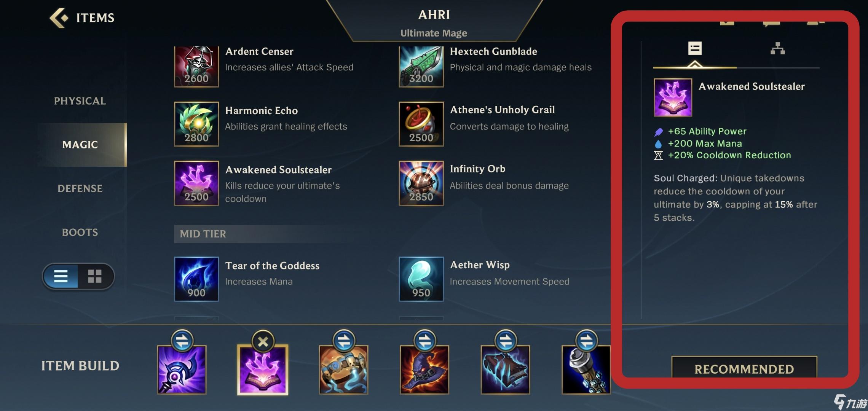Image resolution: width=868 pixels, height=411 pixels.
Task: Select the Infinity Orb item icon
Action: (421, 183)
